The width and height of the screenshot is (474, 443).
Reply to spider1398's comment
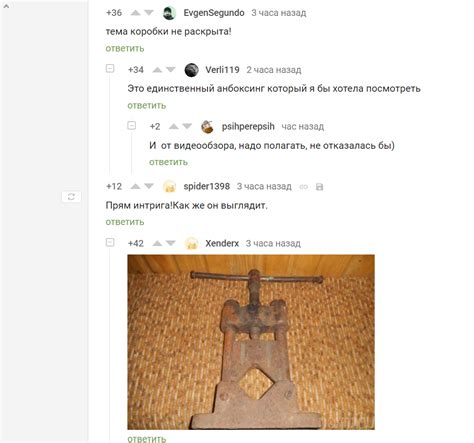pyautogui.click(x=125, y=222)
